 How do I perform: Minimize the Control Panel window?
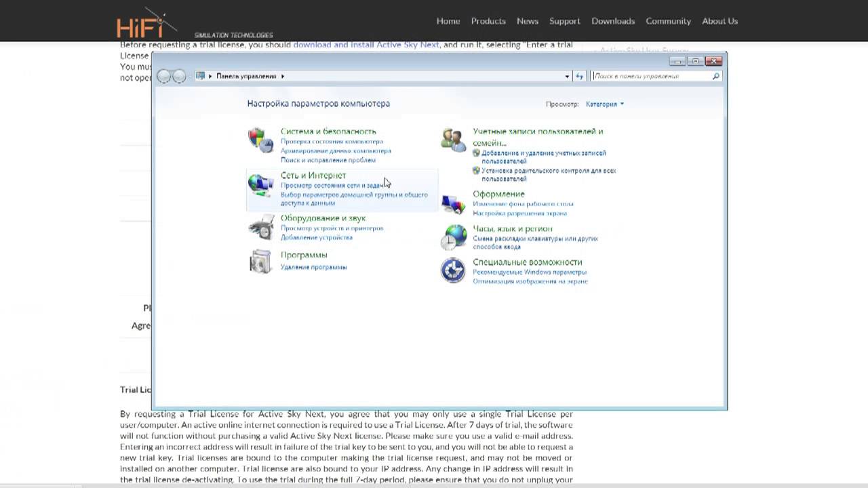coord(677,61)
